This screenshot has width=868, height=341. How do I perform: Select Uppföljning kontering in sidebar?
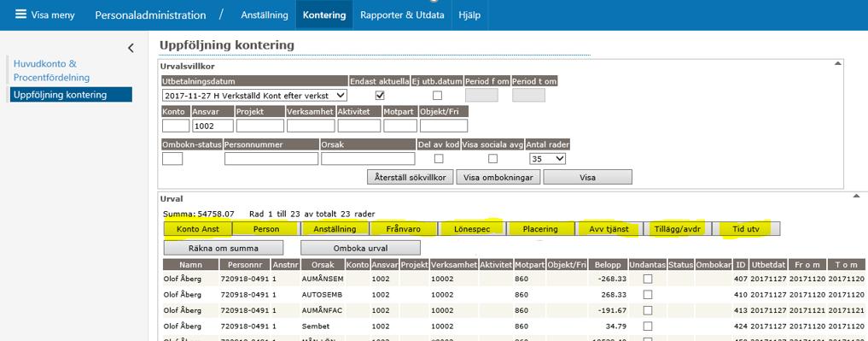tap(71, 94)
